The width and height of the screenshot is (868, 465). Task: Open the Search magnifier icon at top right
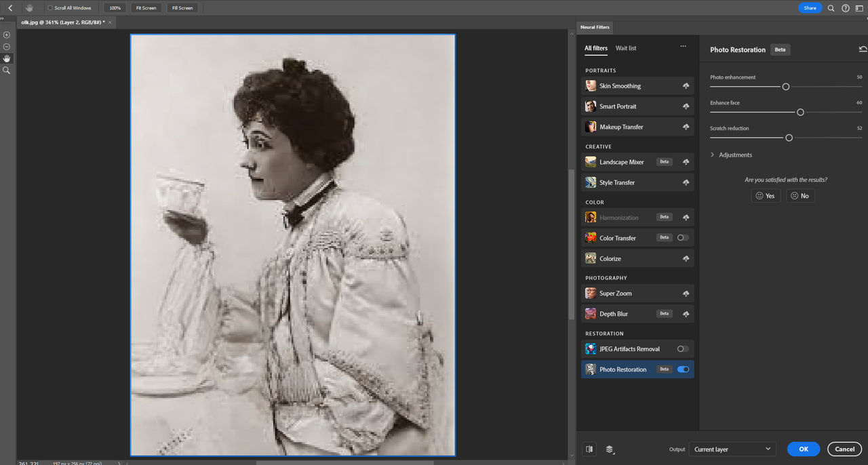(x=831, y=8)
